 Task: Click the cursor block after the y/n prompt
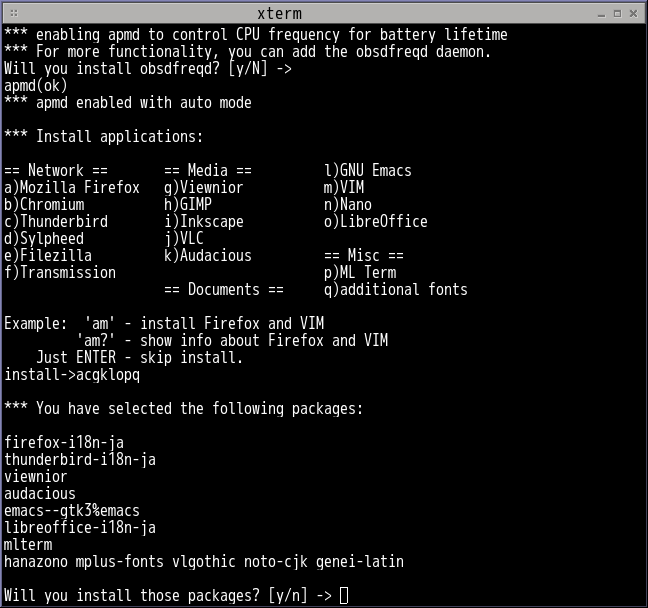tap(345, 596)
